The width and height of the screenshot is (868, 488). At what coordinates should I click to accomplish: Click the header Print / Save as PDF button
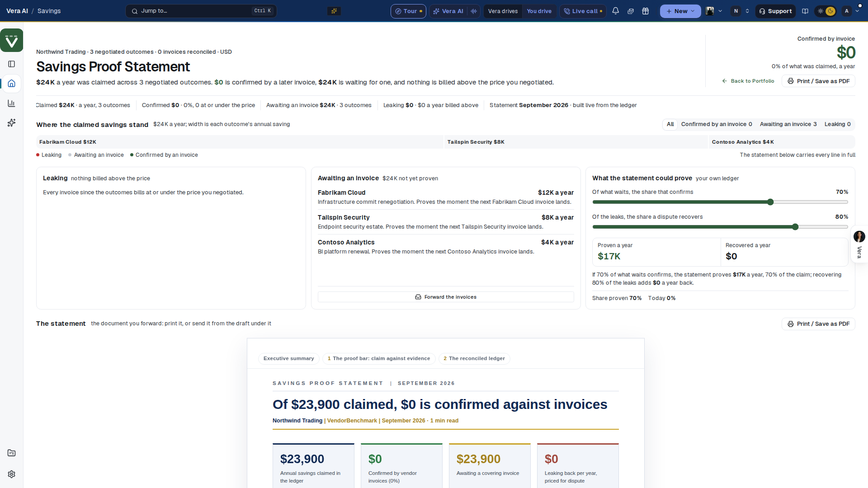click(x=818, y=81)
